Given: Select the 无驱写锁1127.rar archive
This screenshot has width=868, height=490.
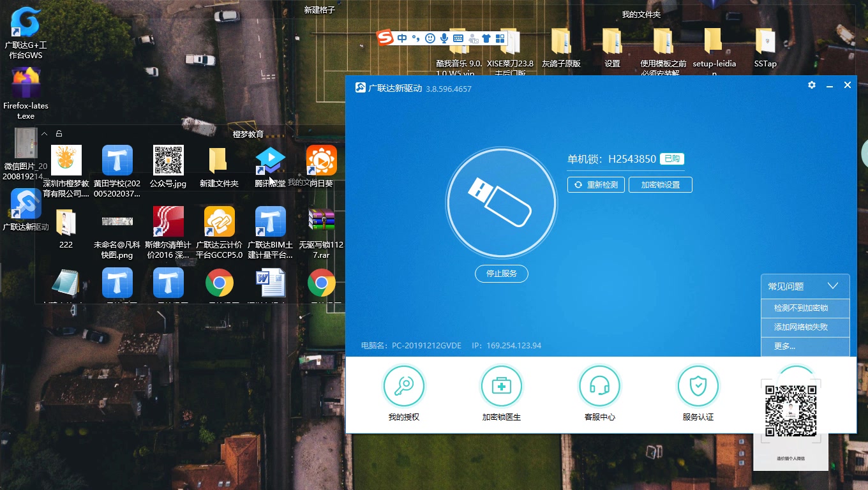Looking at the screenshot, I should tap(321, 232).
